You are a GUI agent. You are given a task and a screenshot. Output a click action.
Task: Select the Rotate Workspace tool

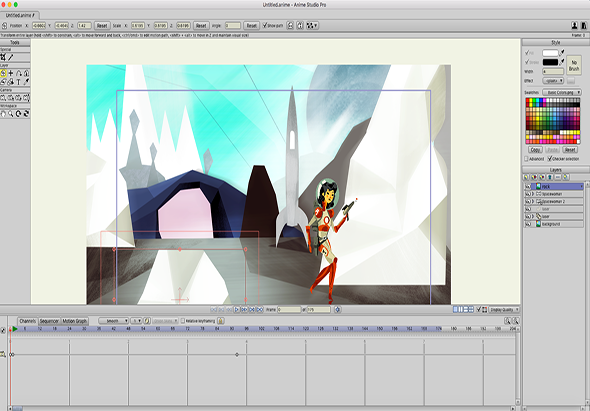[x=18, y=114]
